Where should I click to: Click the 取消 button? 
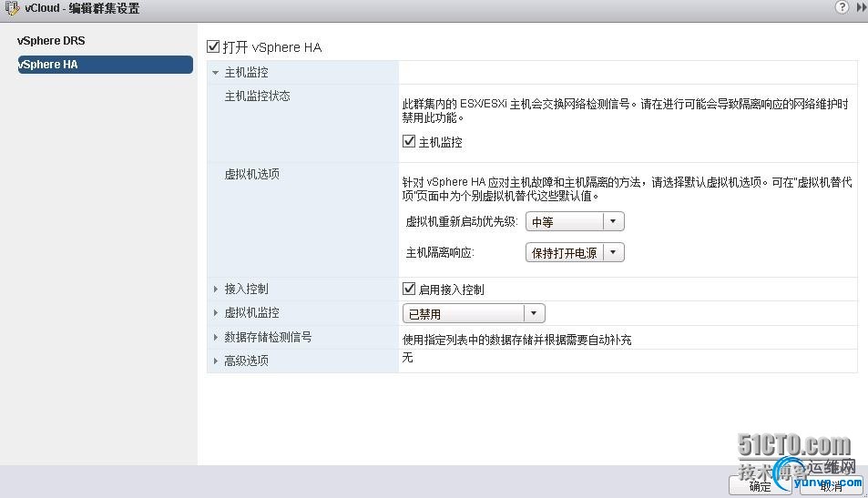[x=832, y=486]
